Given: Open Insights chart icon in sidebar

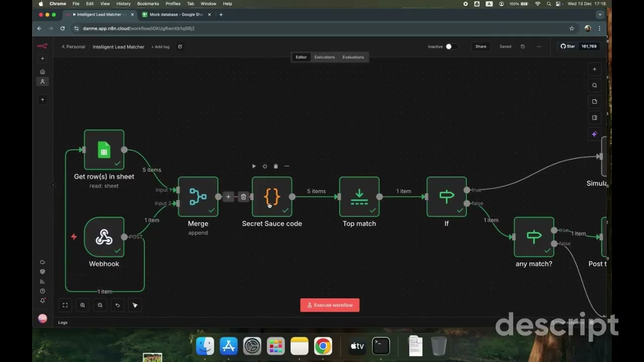Looking at the screenshot, I should 42,282.
